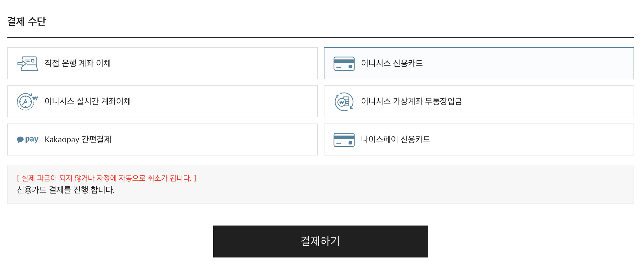Click the bank transfer icon with arrow
The image size is (644, 271).
coord(28,64)
